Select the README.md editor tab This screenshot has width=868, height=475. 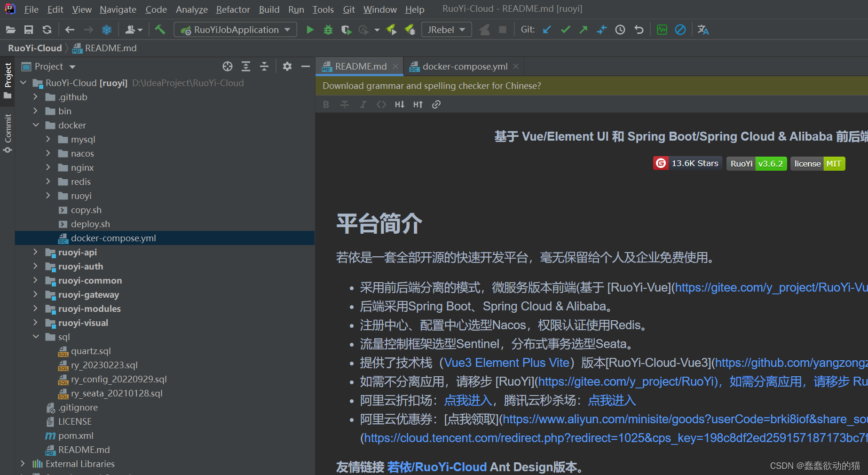click(361, 66)
